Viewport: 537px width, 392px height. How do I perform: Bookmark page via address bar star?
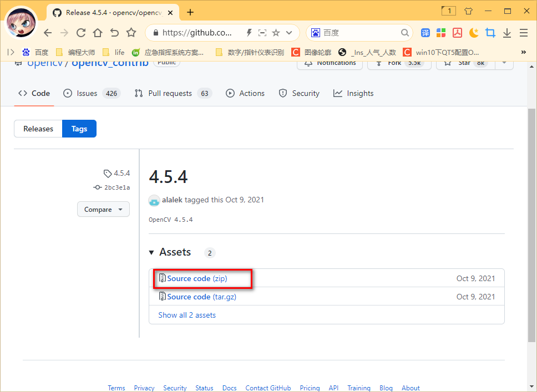(x=276, y=33)
